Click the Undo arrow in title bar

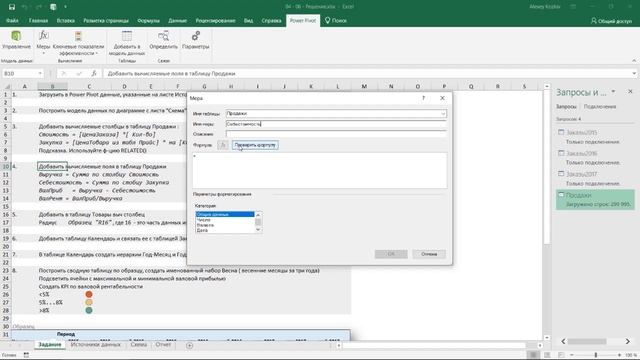tap(24, 7)
